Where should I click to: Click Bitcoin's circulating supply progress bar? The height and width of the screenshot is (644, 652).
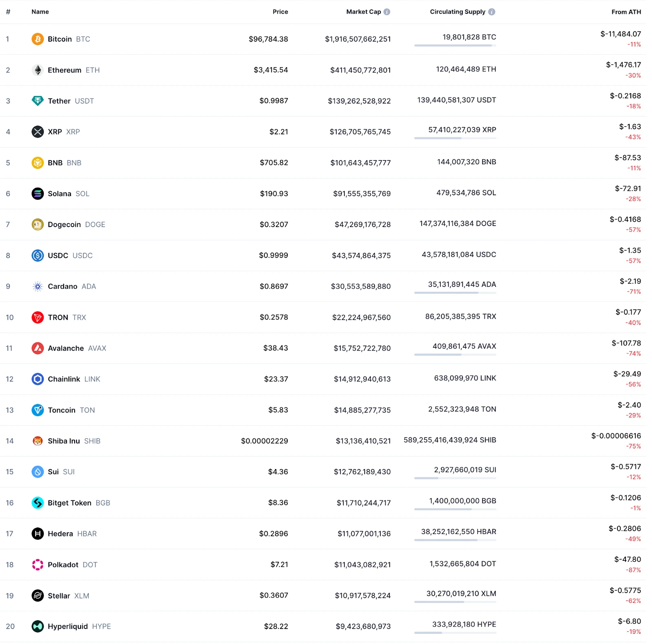tap(455, 45)
